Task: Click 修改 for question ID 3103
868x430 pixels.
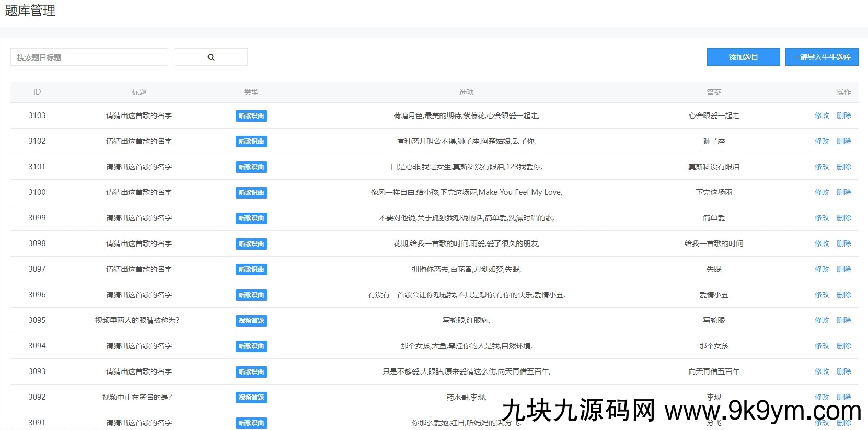Action: click(x=821, y=115)
